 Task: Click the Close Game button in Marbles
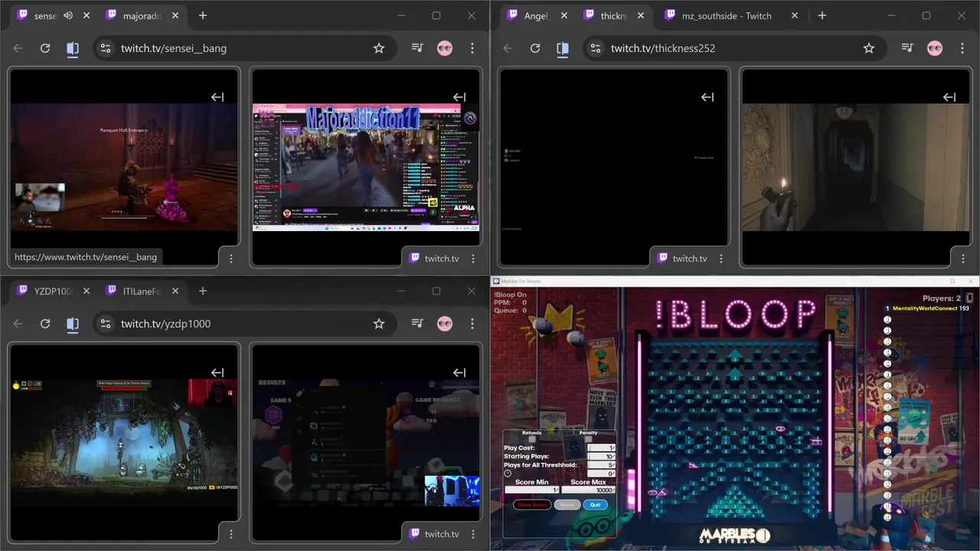click(532, 504)
